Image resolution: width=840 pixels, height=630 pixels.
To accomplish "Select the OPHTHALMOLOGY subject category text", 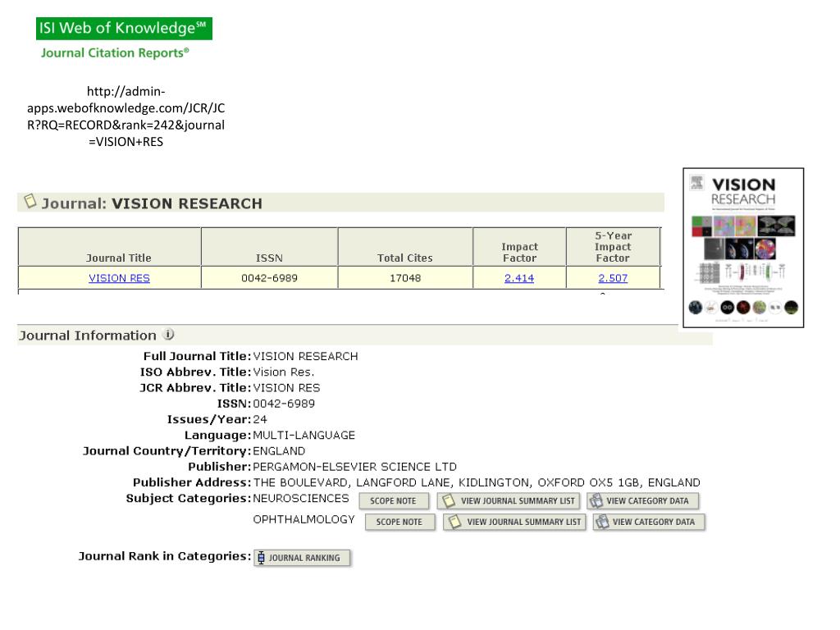I will pos(304,519).
